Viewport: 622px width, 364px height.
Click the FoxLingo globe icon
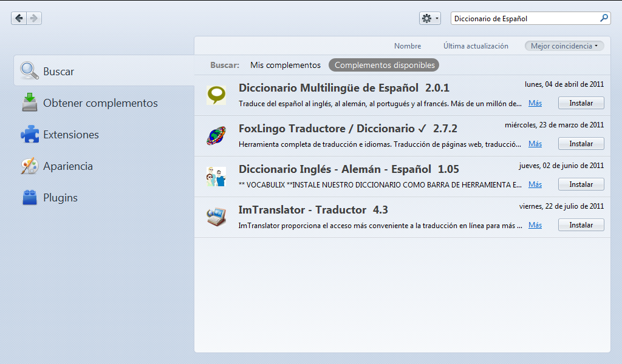click(216, 136)
